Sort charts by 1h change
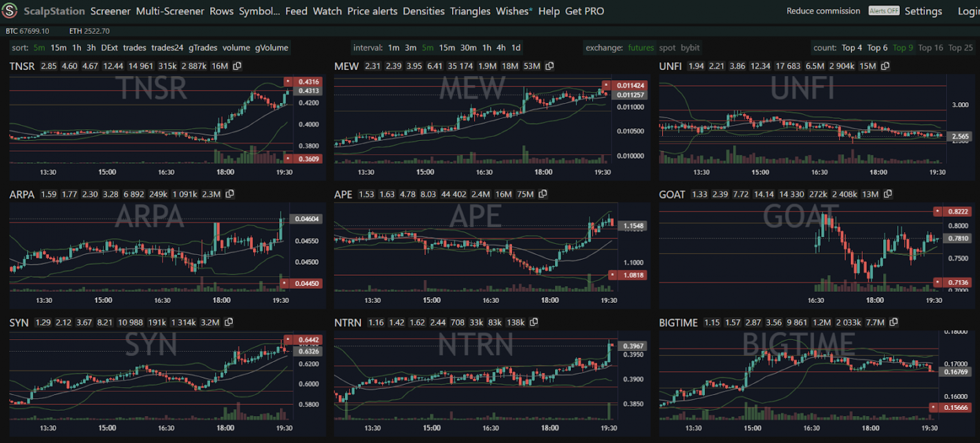Image resolution: width=980 pixels, height=443 pixels. pos(76,48)
